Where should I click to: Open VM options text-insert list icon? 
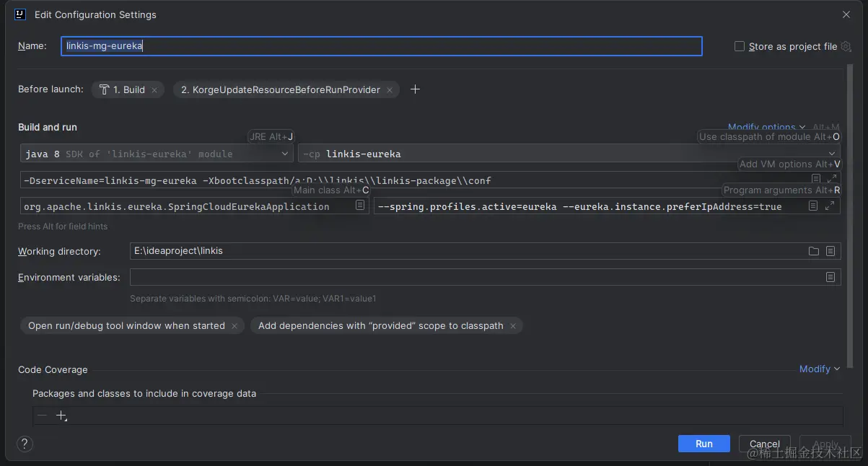tap(816, 179)
